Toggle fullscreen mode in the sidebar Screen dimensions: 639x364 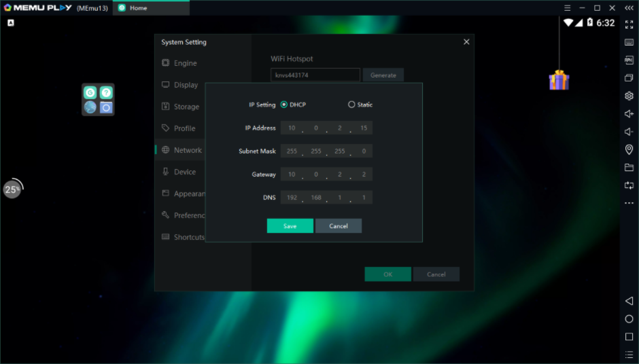point(629,24)
